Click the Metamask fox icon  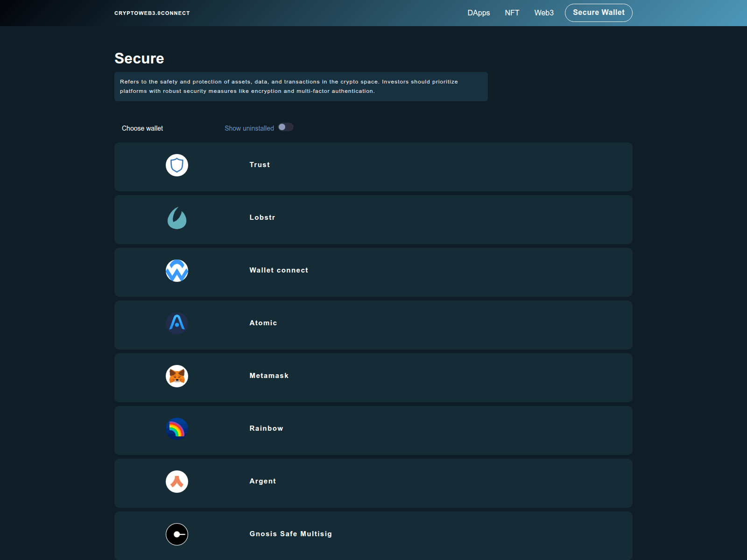tap(177, 376)
